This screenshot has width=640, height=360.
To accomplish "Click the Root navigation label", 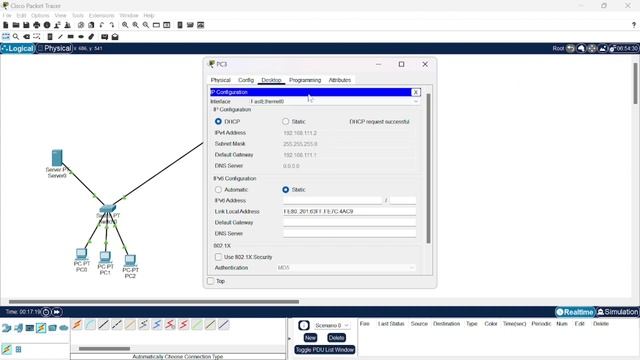I will click(558, 49).
